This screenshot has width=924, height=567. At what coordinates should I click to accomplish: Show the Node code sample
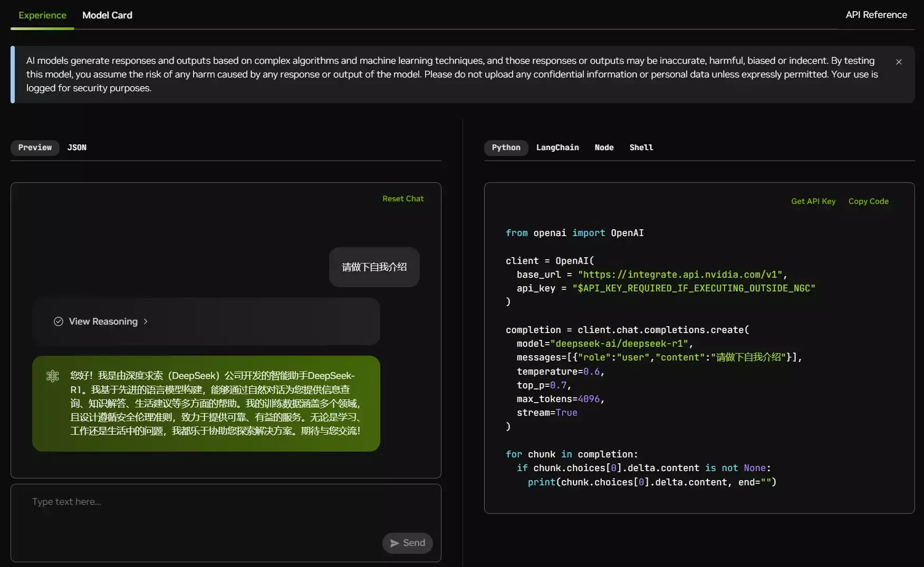point(604,148)
